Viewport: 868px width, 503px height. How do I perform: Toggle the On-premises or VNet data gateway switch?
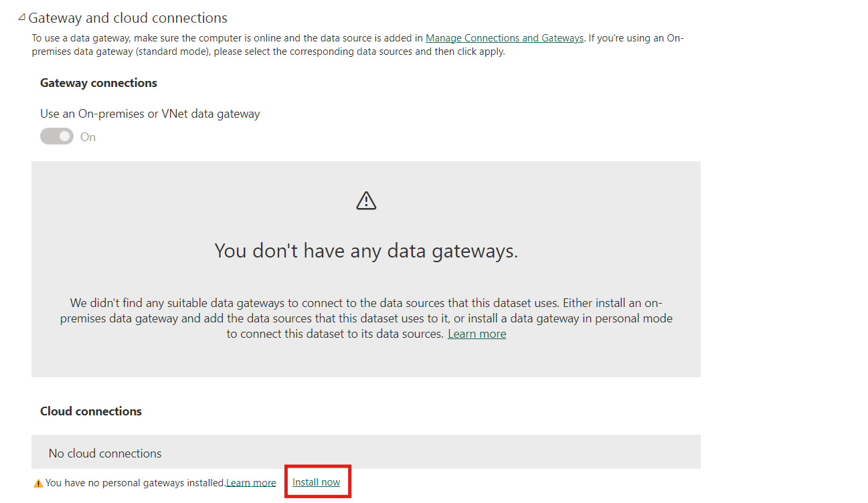click(56, 136)
